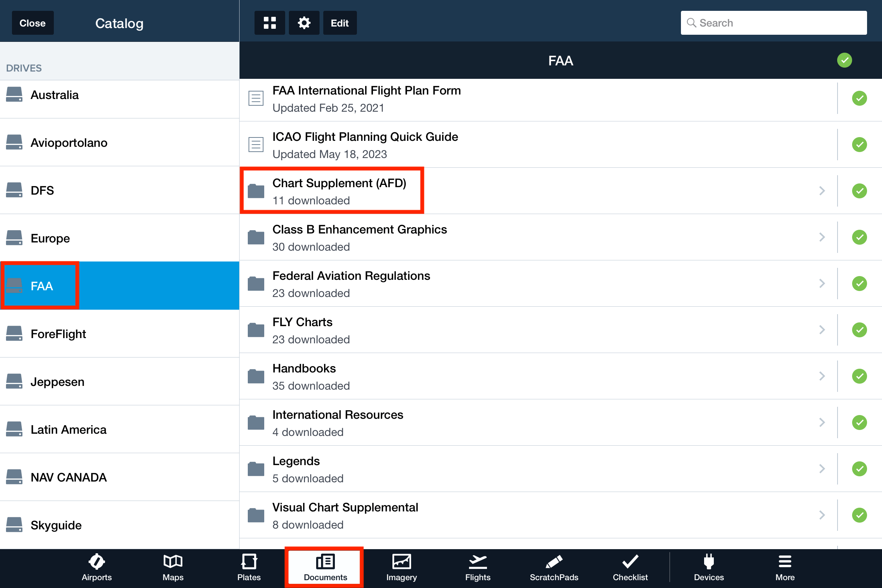882x588 pixels.
Task: Open the Airports tab
Action: coord(96,568)
